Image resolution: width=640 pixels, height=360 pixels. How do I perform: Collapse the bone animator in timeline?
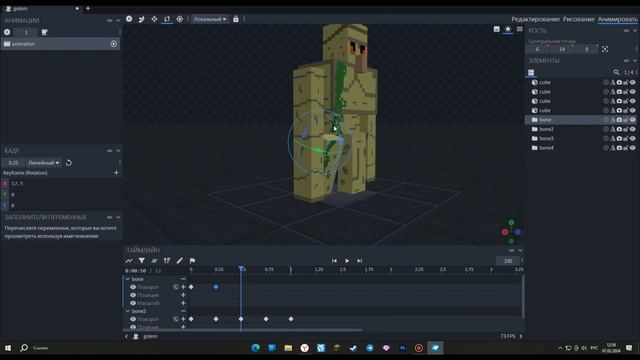click(128, 279)
